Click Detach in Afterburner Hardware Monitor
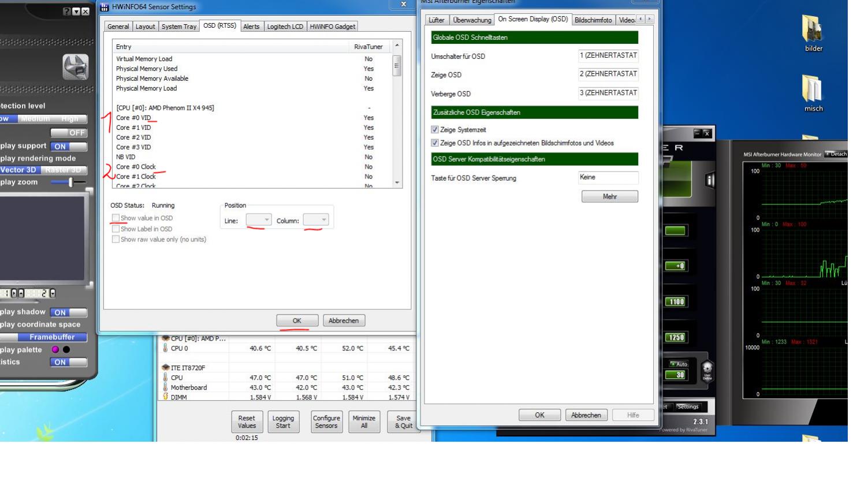This screenshot has width=868, height=485. click(836, 154)
